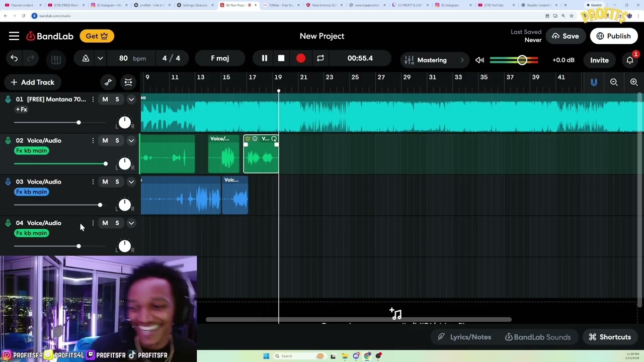Image resolution: width=644 pixels, height=362 pixels.
Task: Mute track 01 Montana
Action: pyautogui.click(x=105, y=100)
